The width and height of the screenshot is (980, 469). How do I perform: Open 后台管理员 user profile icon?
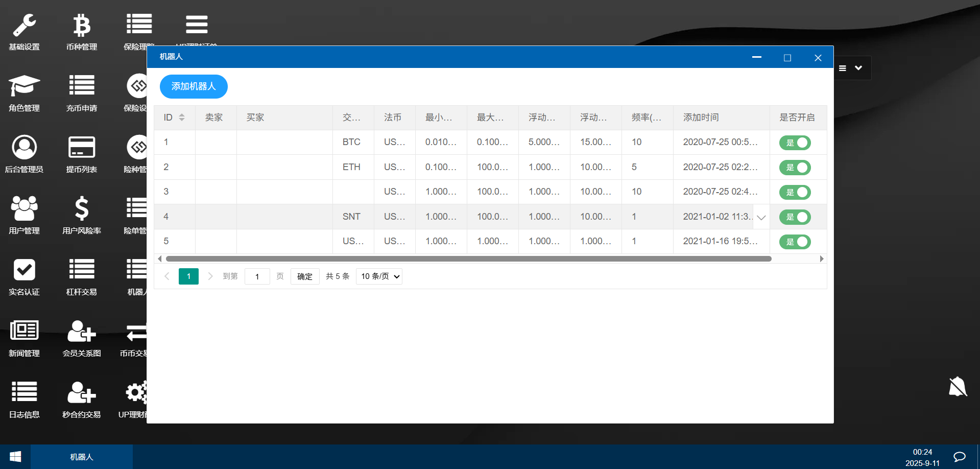point(24,148)
